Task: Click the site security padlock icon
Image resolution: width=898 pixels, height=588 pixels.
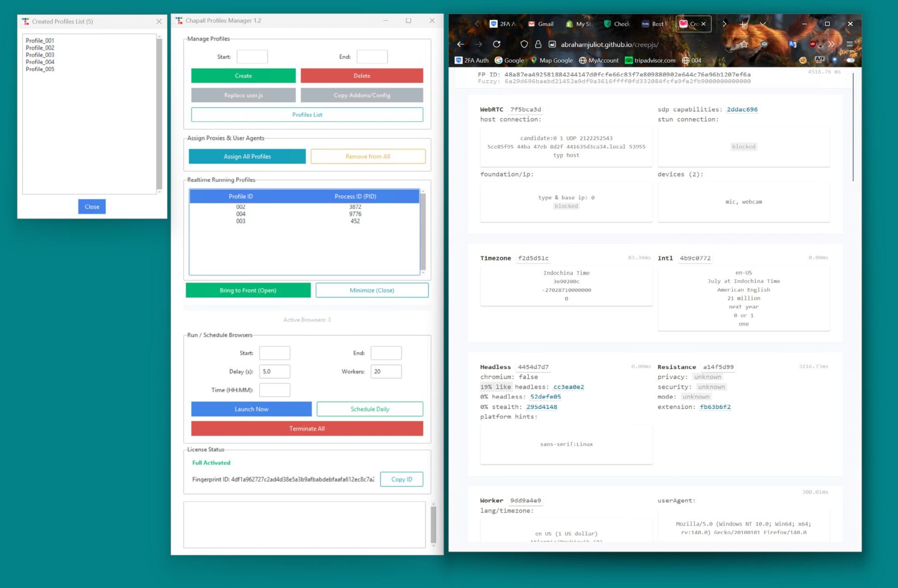Action: (x=538, y=44)
